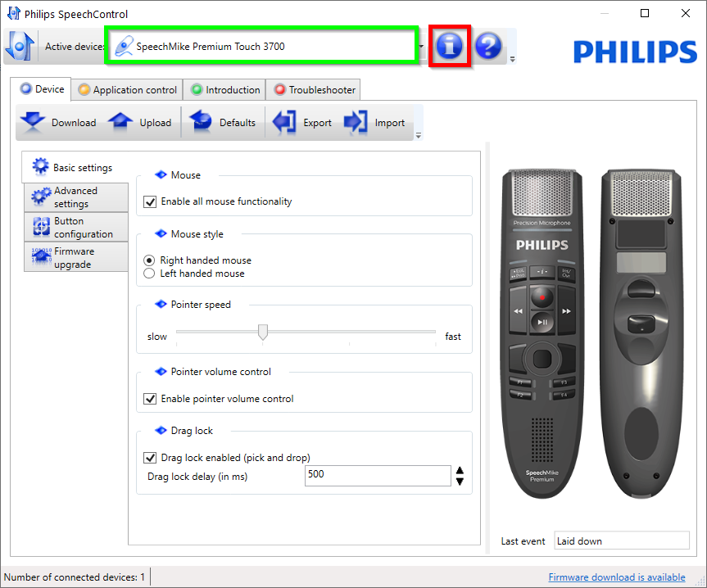Click the Import arrow icon
707x588 pixels.
[x=356, y=122]
